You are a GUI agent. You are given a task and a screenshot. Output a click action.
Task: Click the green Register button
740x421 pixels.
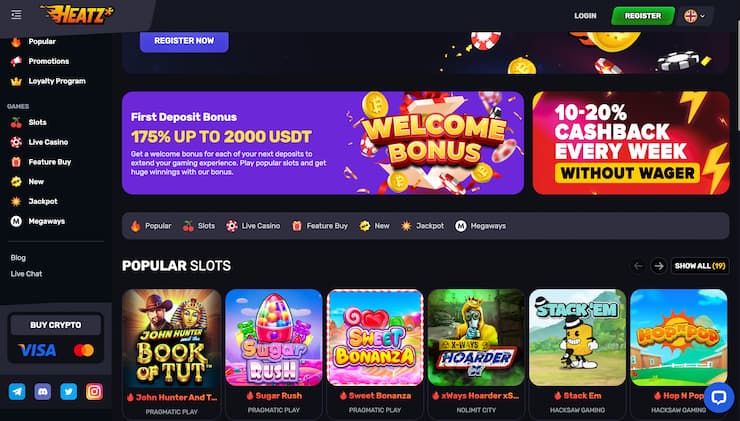point(643,16)
